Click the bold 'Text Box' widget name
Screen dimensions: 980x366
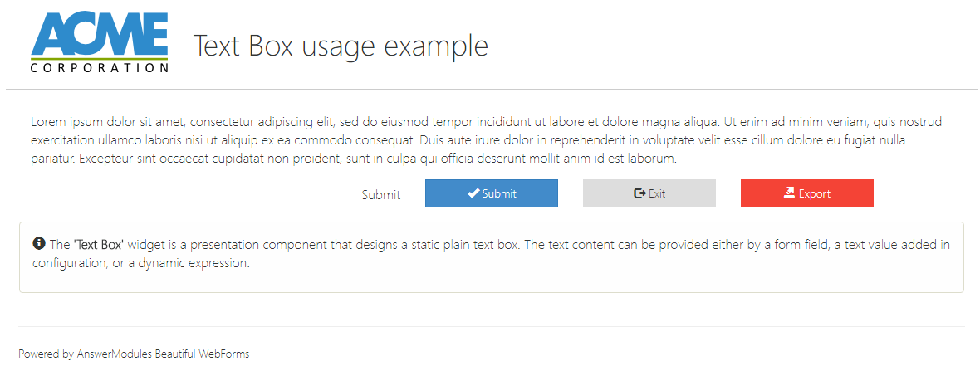tap(99, 245)
